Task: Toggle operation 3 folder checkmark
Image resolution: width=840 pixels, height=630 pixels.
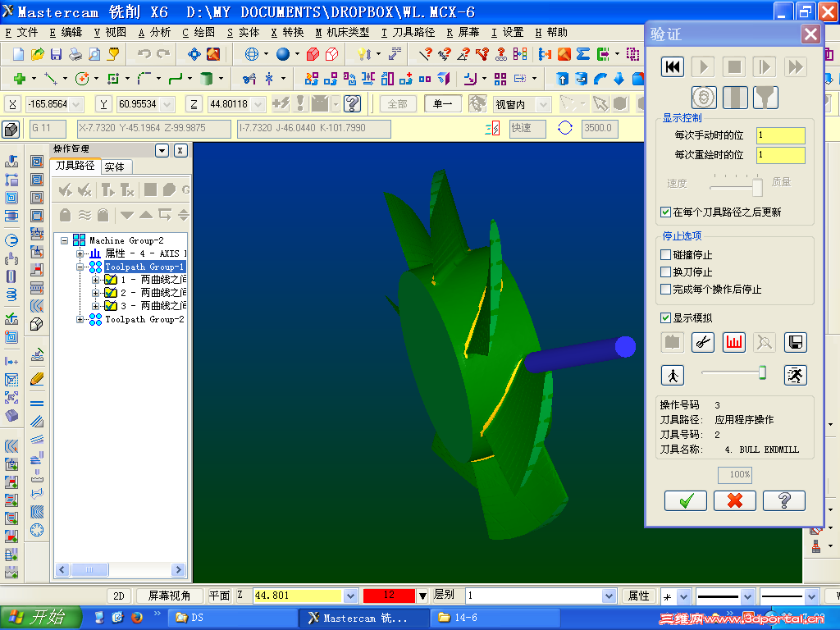Action: point(111,306)
